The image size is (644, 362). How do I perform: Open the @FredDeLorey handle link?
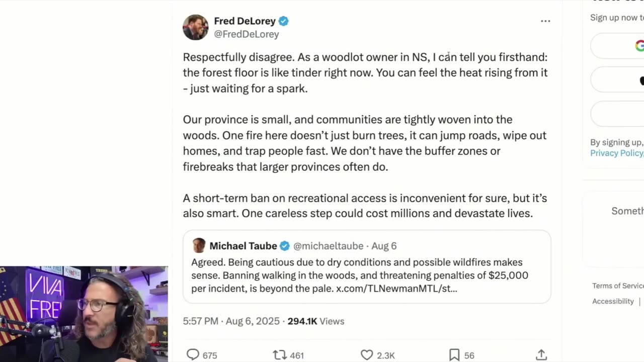click(x=247, y=34)
